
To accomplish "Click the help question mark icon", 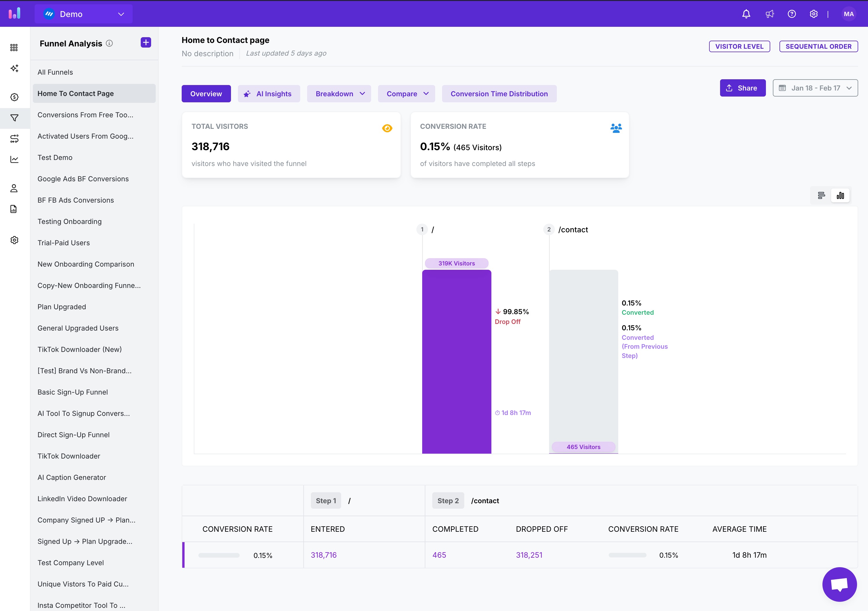I will pyautogui.click(x=792, y=14).
